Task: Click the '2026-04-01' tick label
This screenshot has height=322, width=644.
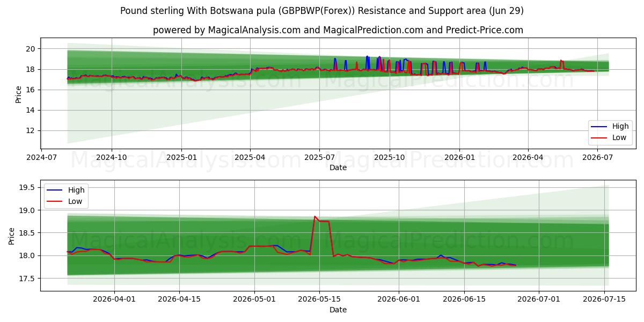Action: 114,299
